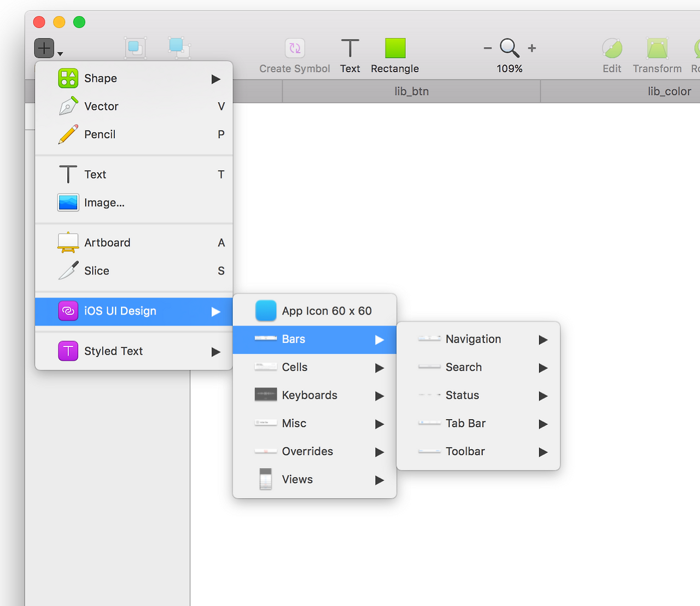Click the Shape icon in Insert menu
Image resolution: width=700 pixels, height=606 pixels.
pyautogui.click(x=68, y=78)
